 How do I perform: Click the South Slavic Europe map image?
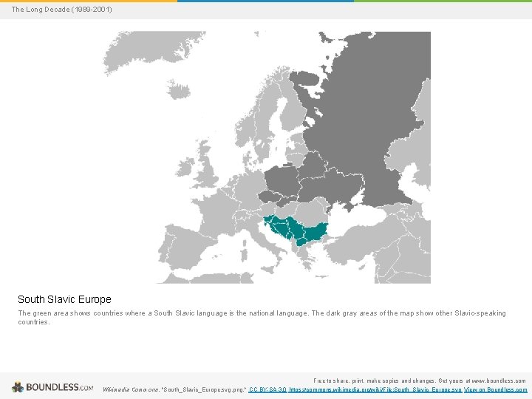(x=267, y=157)
